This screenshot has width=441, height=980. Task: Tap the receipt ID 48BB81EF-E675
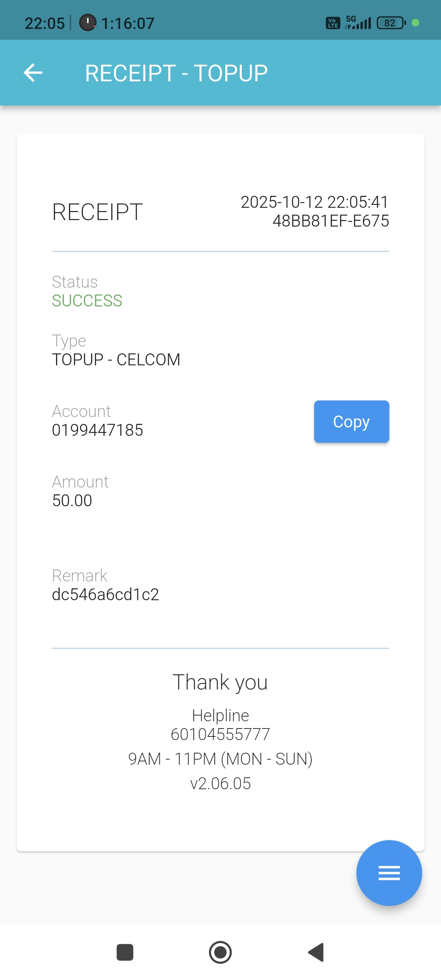pyautogui.click(x=330, y=221)
